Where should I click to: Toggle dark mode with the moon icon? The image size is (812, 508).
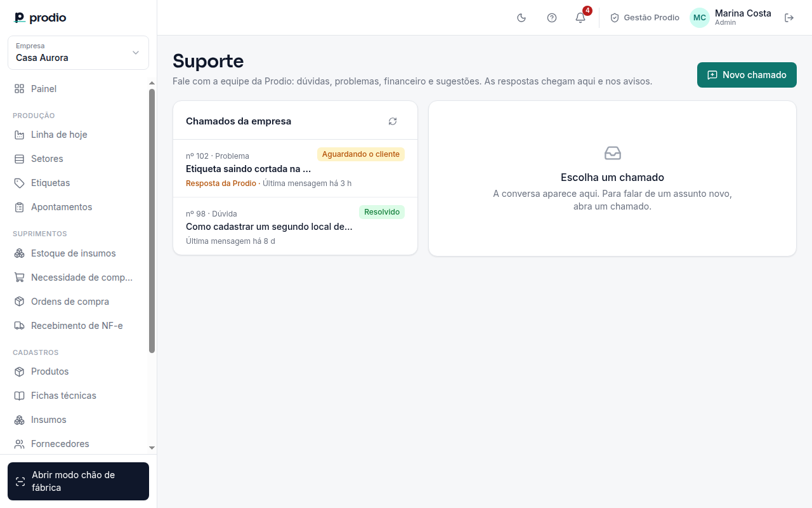[x=521, y=18]
